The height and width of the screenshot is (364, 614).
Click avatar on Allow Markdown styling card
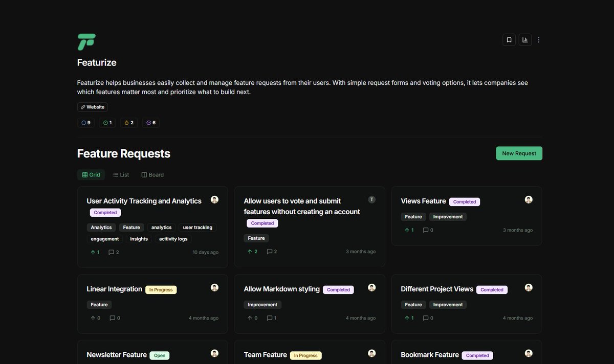tap(372, 287)
